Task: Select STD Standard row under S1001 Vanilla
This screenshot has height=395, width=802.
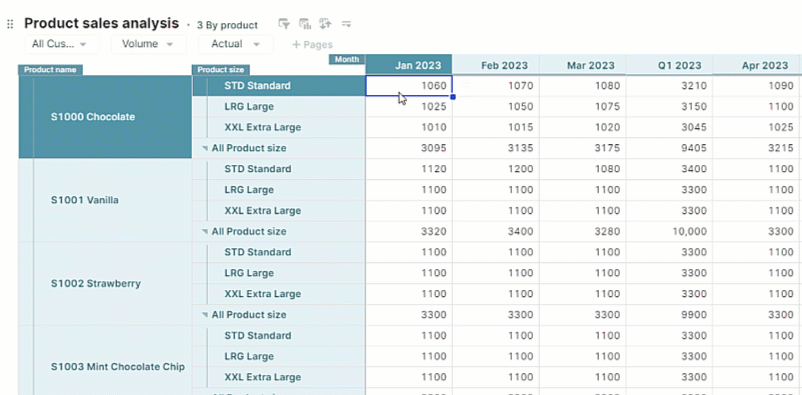Action: pos(279,169)
